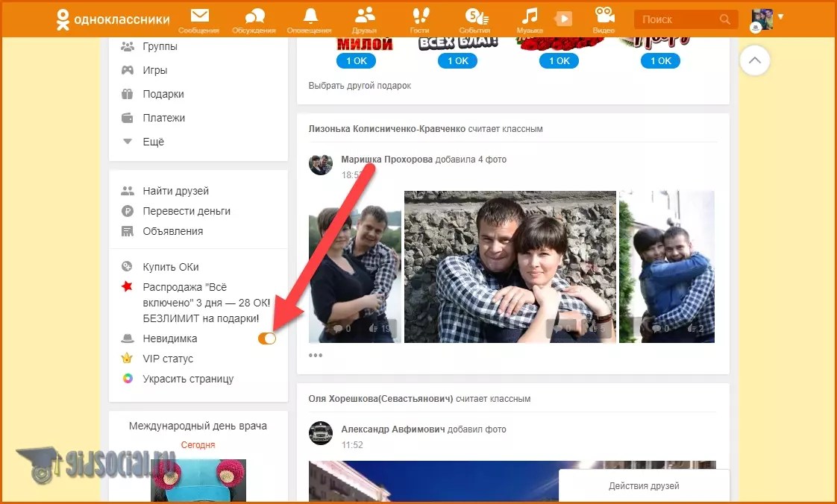The height and width of the screenshot is (504, 837).
Task: Open the center couple photo thumbnail
Action: (x=510, y=266)
